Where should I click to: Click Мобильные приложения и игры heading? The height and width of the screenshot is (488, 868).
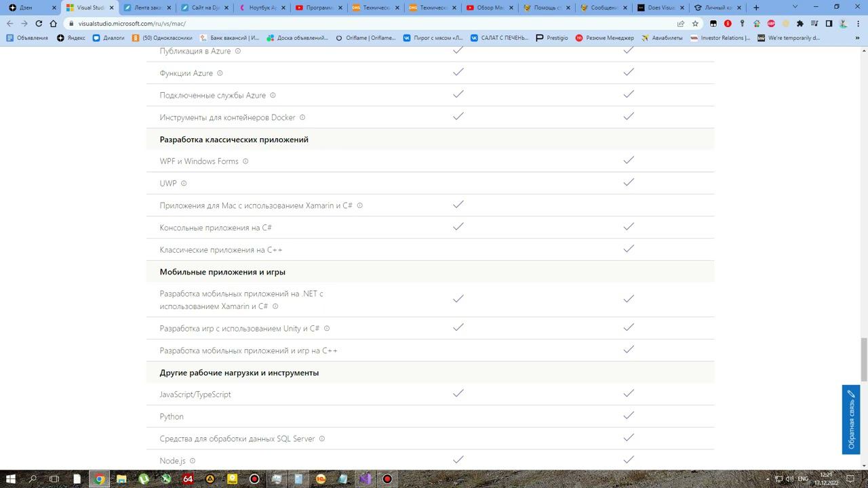click(x=222, y=272)
